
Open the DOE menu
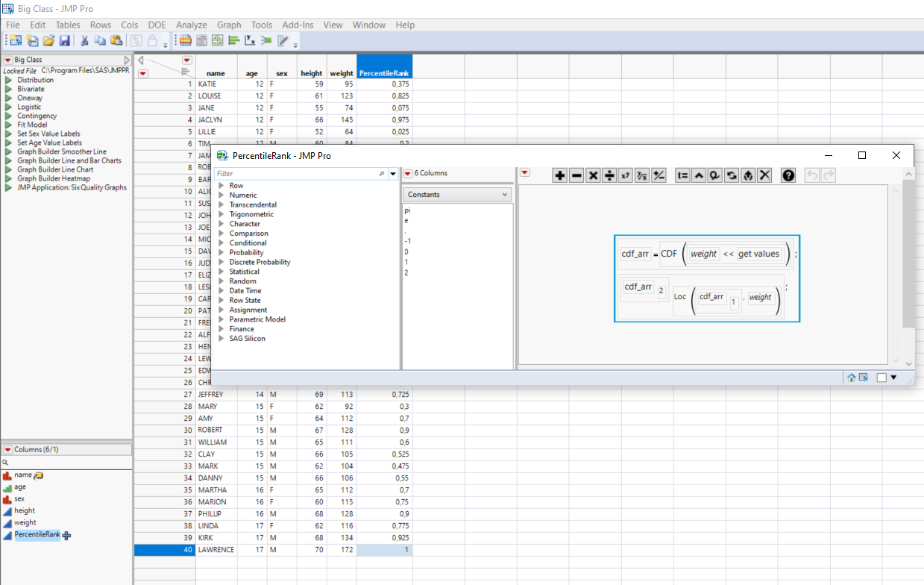[157, 25]
